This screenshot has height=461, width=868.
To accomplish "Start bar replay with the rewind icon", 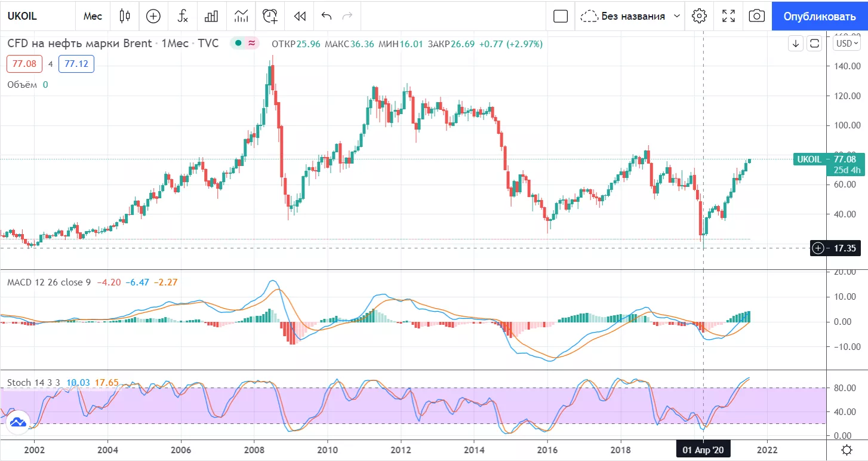I will point(300,16).
